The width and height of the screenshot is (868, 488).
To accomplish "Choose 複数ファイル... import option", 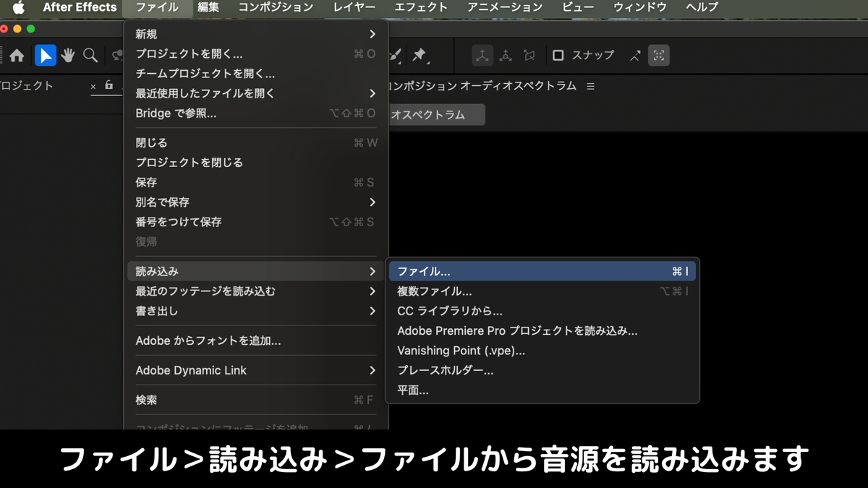I will click(x=542, y=291).
